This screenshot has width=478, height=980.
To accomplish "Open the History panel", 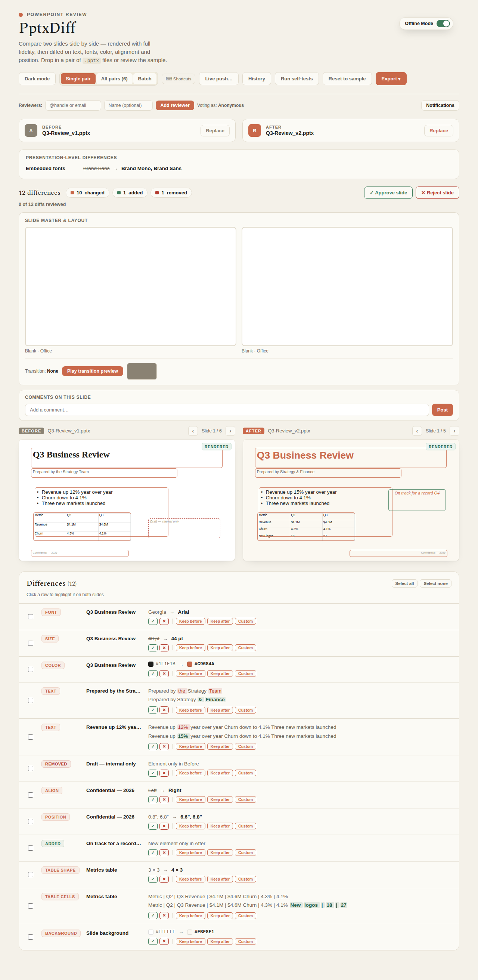I will point(257,79).
